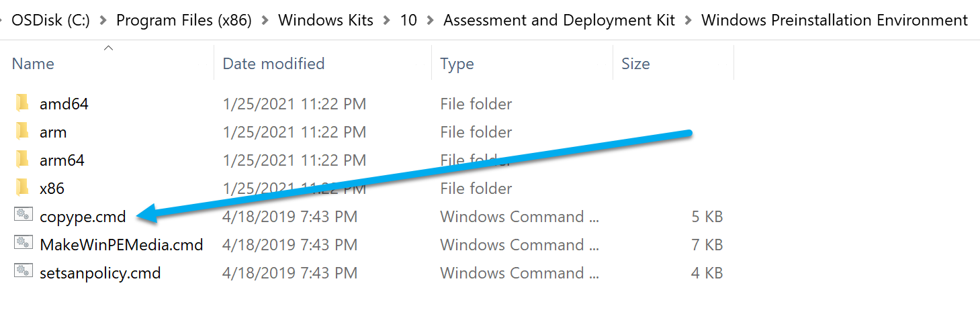
Task: Click the copype.cmd script file icon
Action: (x=23, y=216)
